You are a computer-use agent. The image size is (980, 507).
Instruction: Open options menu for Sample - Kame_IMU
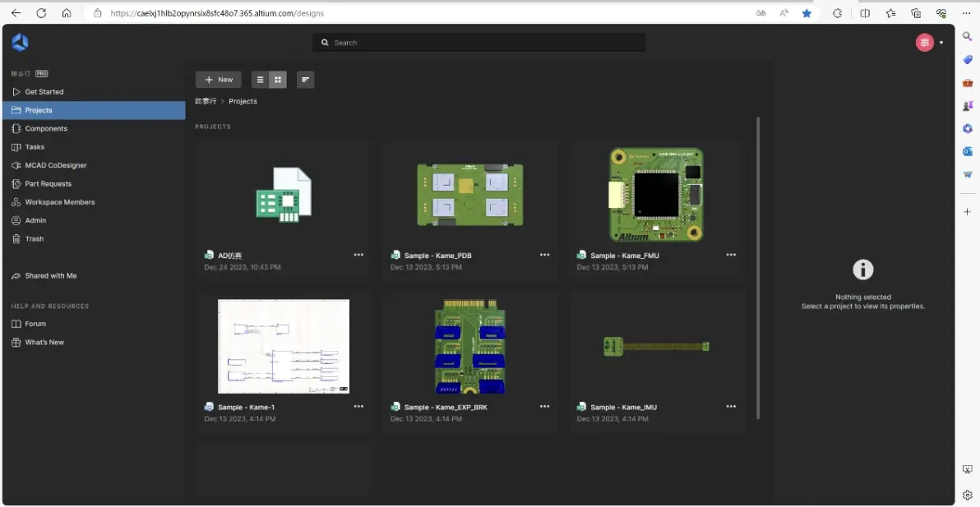731,407
